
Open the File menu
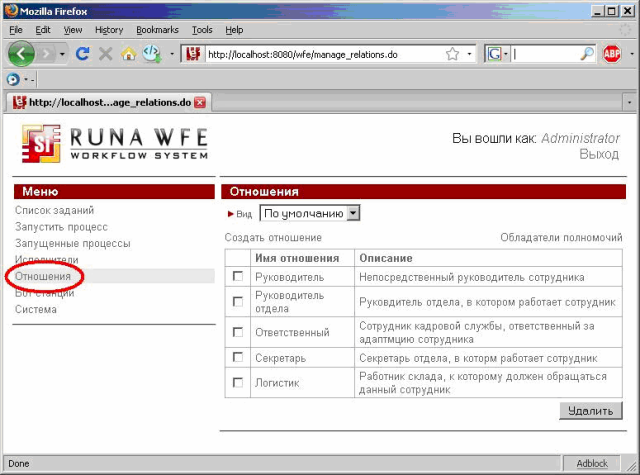16,30
